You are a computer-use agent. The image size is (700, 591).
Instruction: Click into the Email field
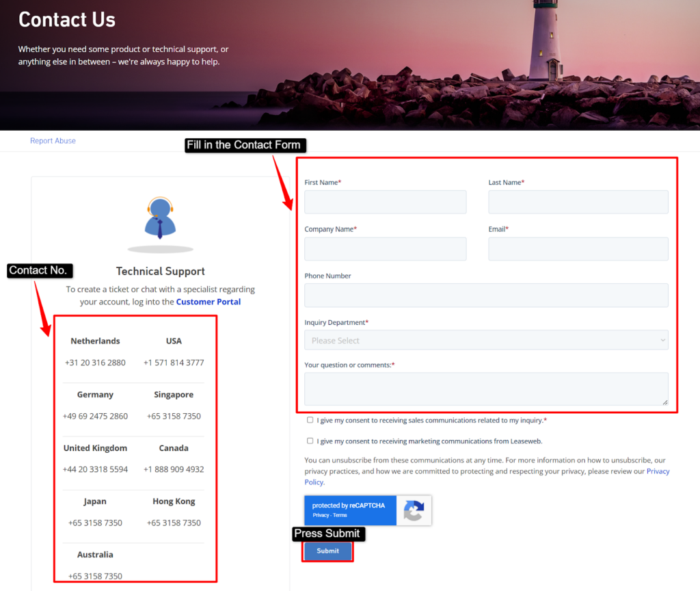(578, 249)
